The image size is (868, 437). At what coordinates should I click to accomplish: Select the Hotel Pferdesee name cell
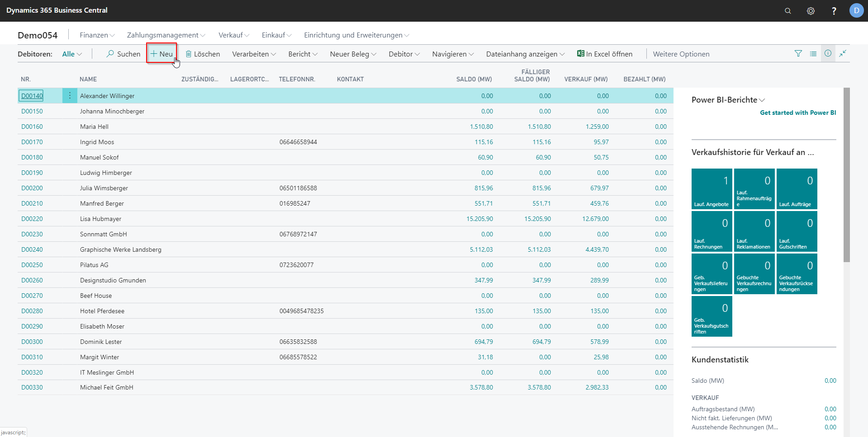pos(102,311)
